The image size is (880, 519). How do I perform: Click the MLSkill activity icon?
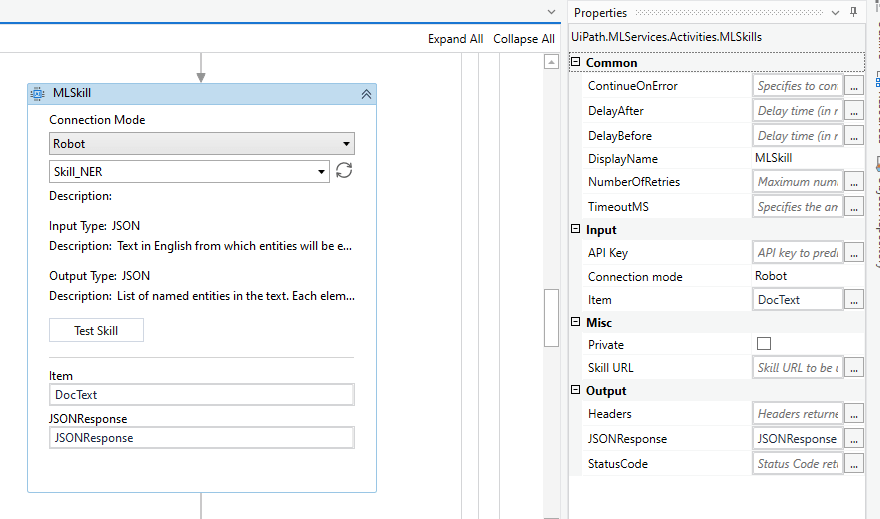[x=38, y=94]
